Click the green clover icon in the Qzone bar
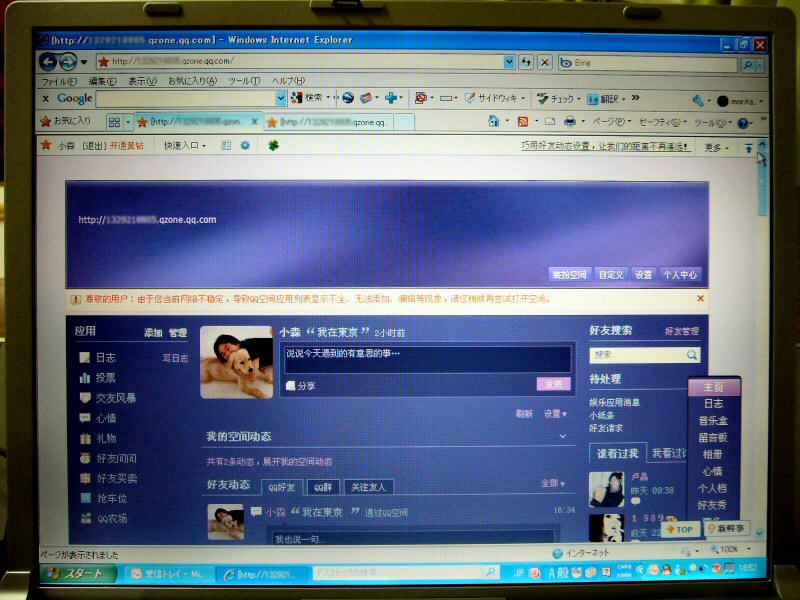Viewport: 800px width, 600px height. 273,145
